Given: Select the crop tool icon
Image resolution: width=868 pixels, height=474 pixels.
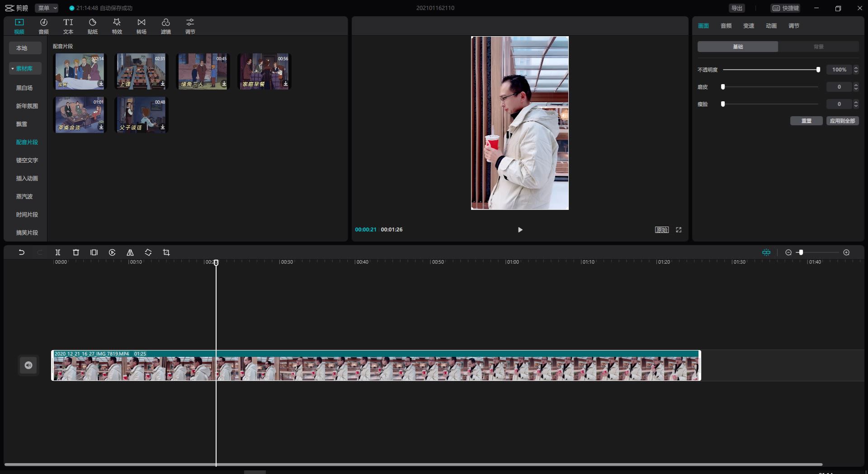Looking at the screenshot, I should coord(166,252).
